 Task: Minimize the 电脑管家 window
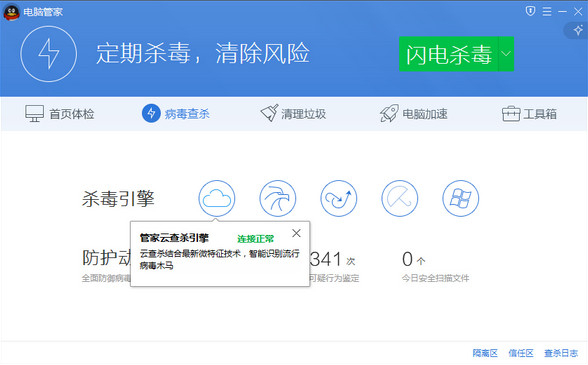tap(562, 12)
